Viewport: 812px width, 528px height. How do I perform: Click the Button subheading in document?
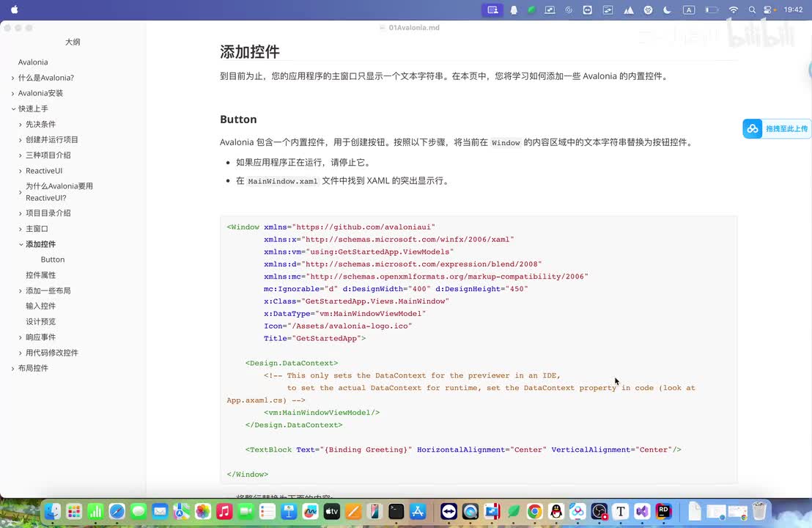click(x=238, y=120)
